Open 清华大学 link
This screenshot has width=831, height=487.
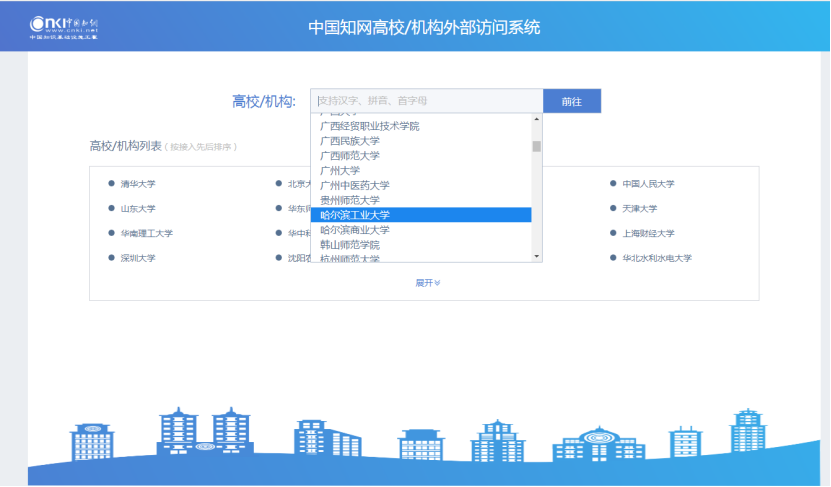(x=138, y=184)
